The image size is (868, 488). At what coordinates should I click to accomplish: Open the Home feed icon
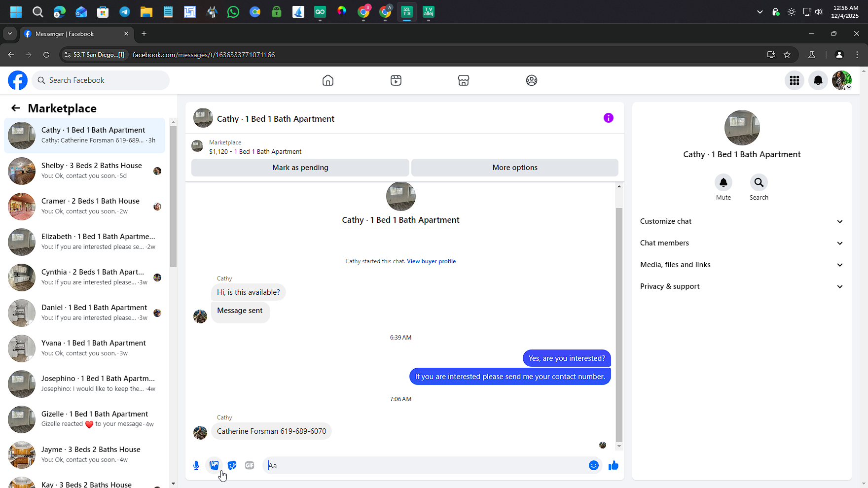coord(328,80)
